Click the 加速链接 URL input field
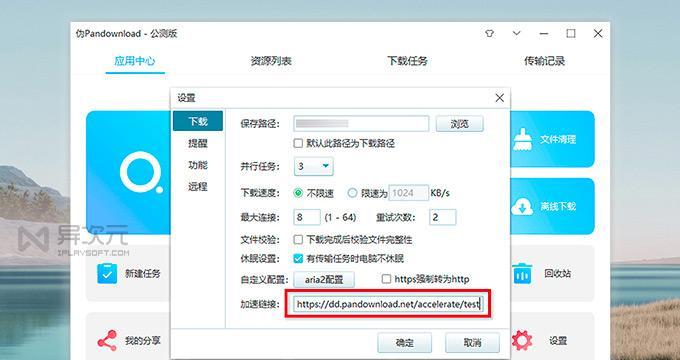Screen dimensions: 680x360 [388, 304]
